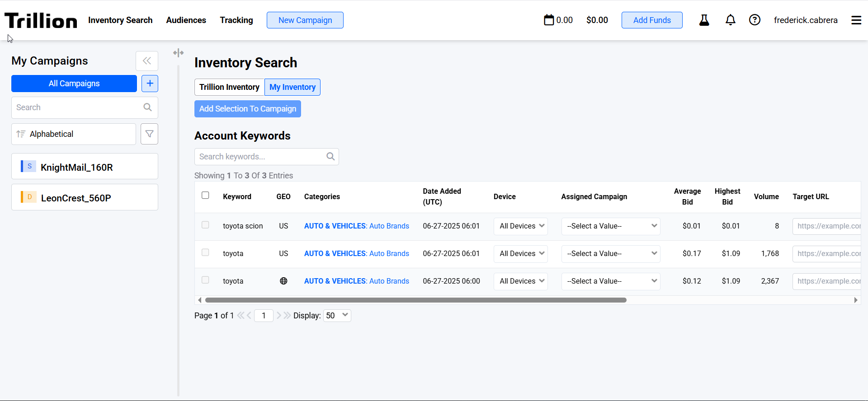Click the keyword search magnifier icon
Screen dimensions: 868x401
(330, 157)
